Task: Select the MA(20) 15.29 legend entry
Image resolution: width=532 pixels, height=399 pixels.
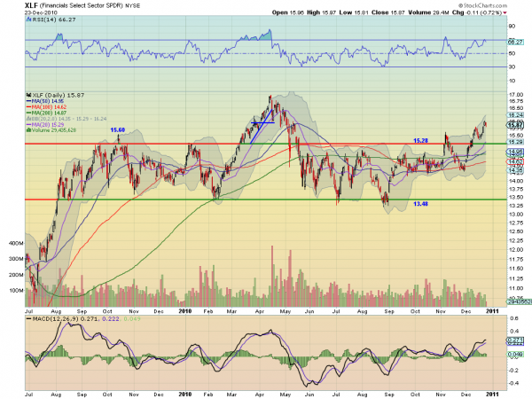Action: [x=45, y=124]
